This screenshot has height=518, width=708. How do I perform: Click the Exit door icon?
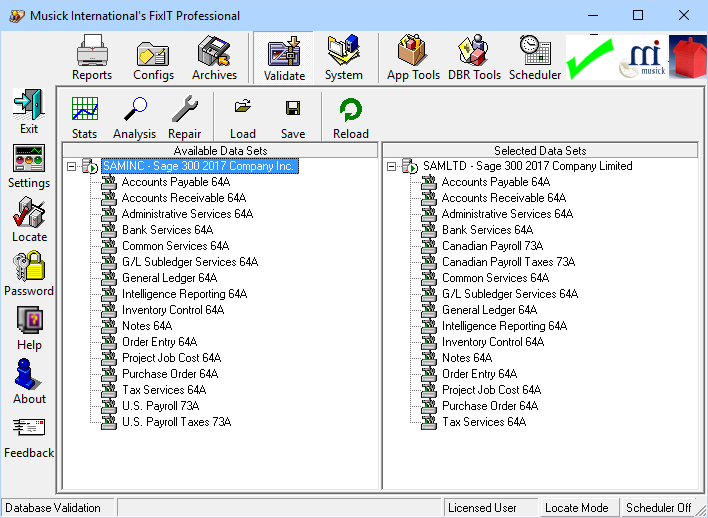click(29, 111)
